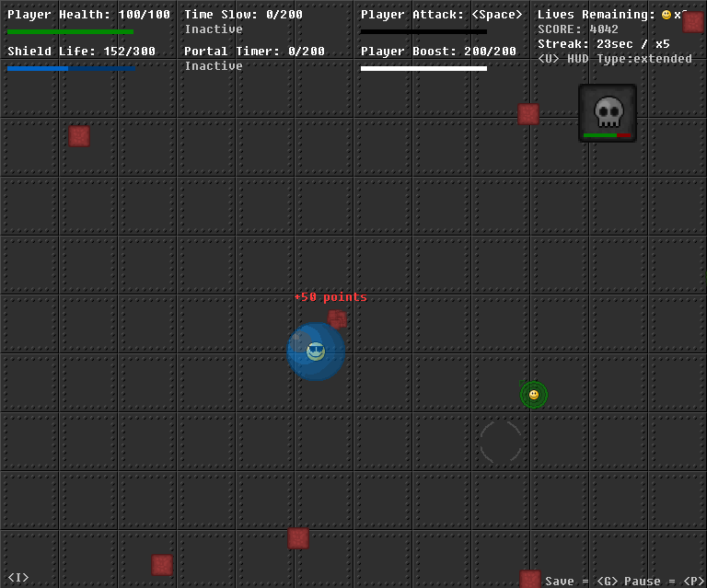Click the green-ringed yellow smiley
The height and width of the screenshot is (588, 707).
click(x=534, y=395)
